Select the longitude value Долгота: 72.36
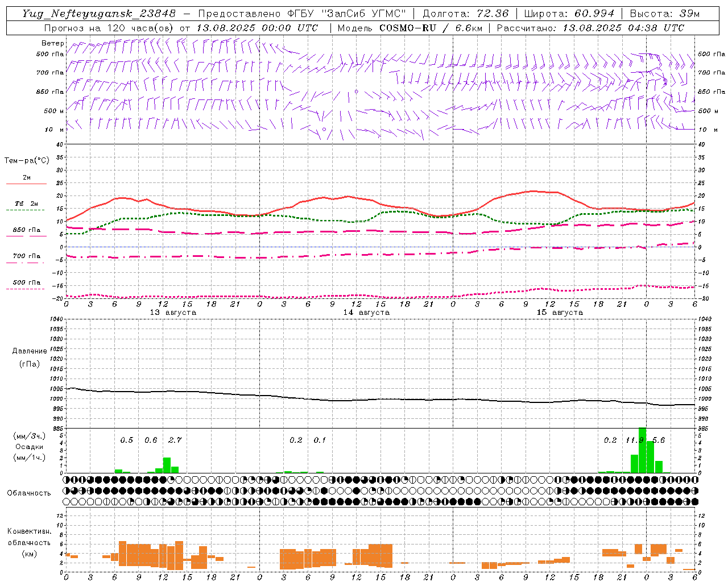The width and height of the screenshot is (728, 582). coord(466,14)
